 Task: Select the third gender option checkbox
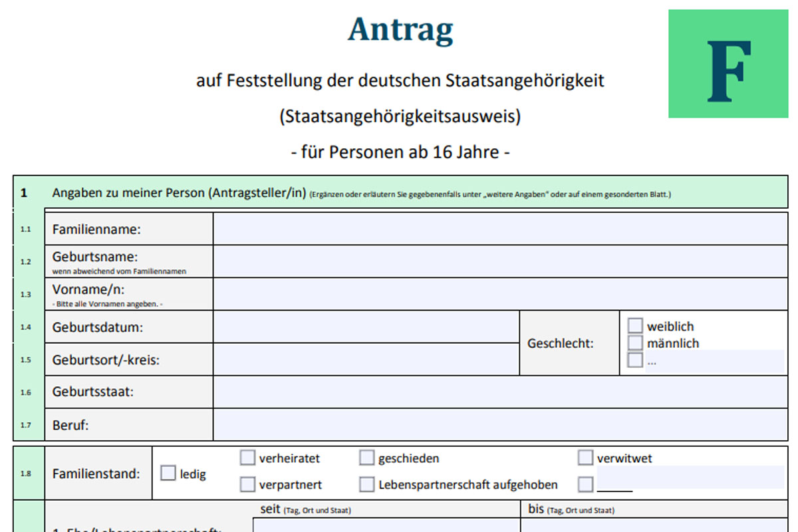[636, 360]
